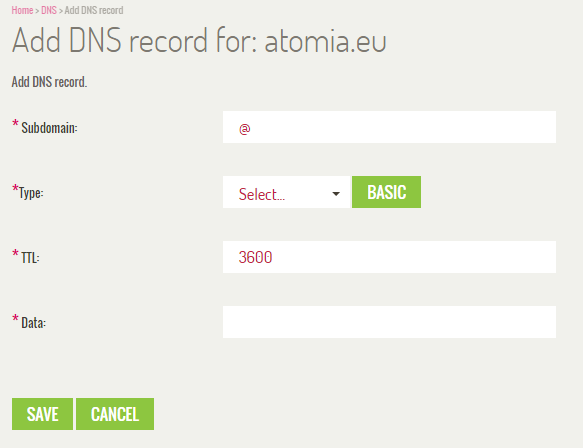583x448 pixels.
Task: Click the TTL field label
Action: [30, 258]
